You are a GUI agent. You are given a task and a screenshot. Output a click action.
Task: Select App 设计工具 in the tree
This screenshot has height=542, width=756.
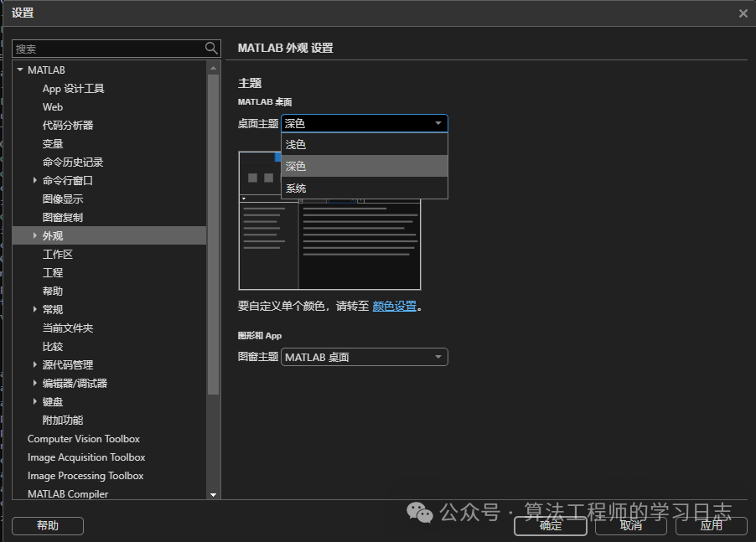tap(73, 89)
